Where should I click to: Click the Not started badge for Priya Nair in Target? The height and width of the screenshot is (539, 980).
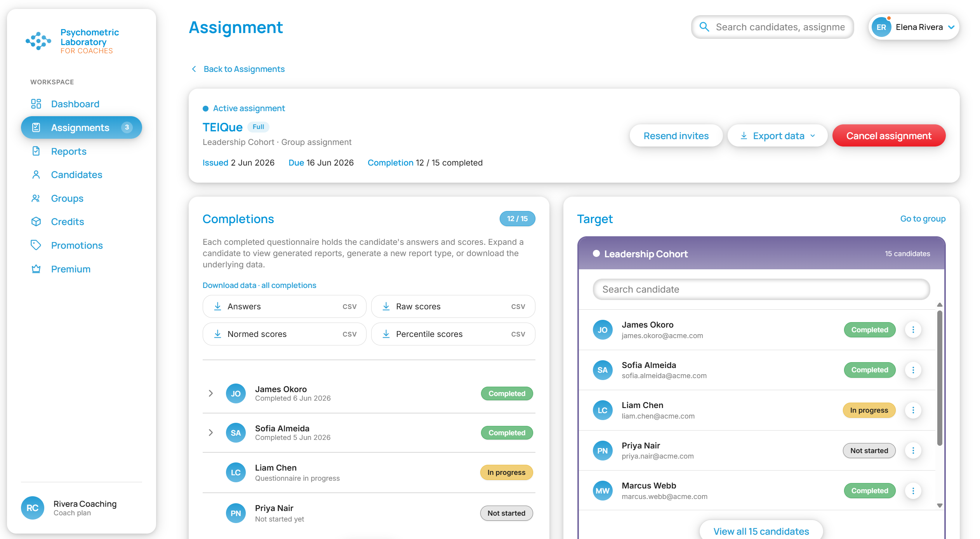(869, 451)
